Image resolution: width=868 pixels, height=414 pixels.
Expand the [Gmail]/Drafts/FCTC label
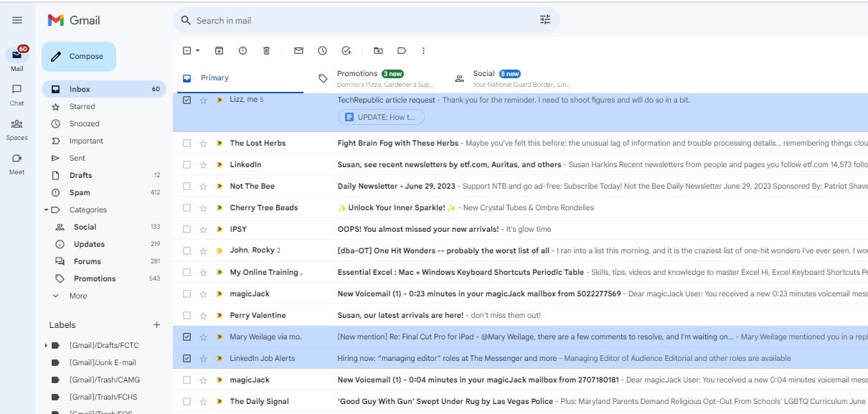(x=46, y=345)
